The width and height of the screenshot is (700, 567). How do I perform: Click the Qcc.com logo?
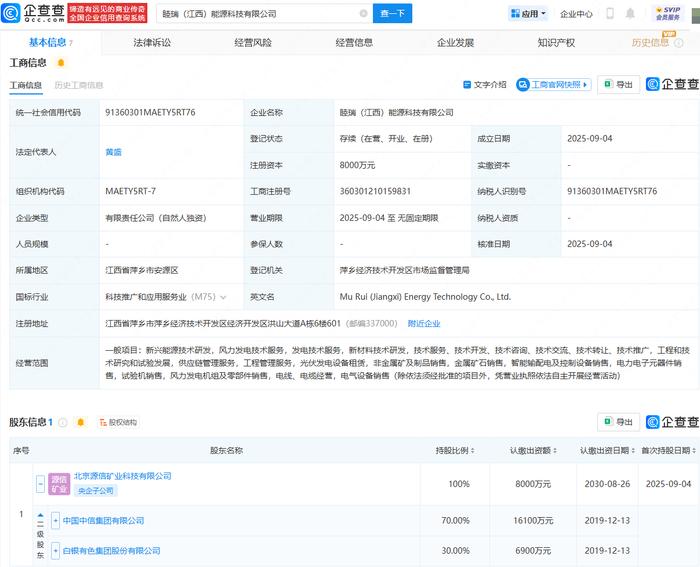(33, 13)
